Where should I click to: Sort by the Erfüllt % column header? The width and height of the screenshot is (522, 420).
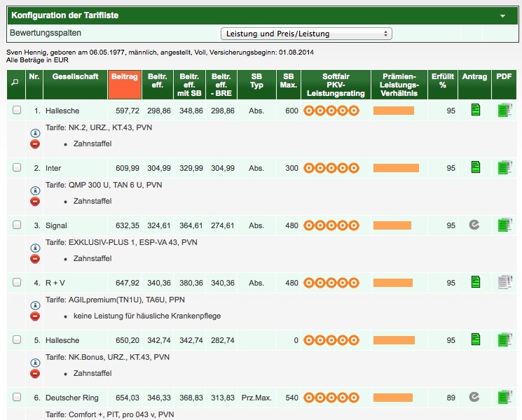(442, 85)
